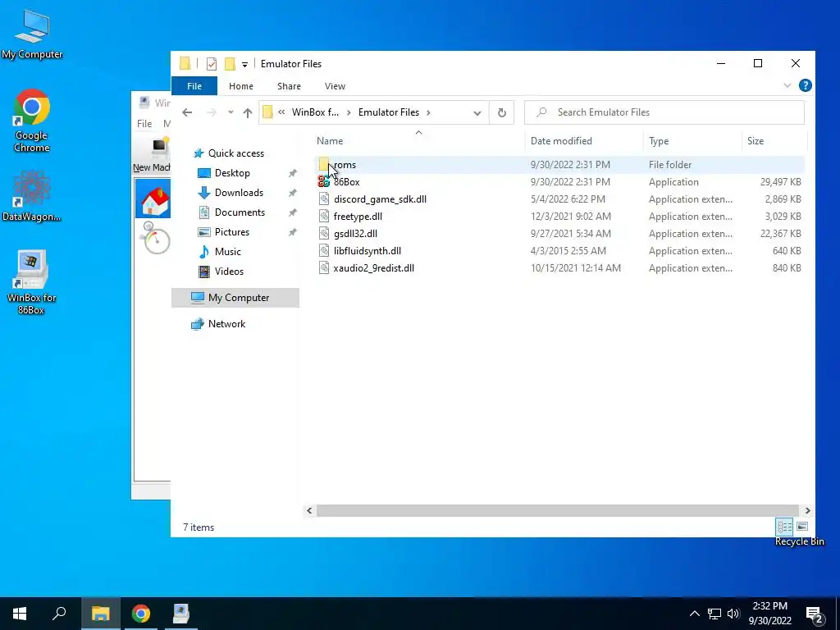The image size is (840, 630).
Task: Click the xaudio2_9redist.dll file icon
Action: tap(323, 268)
